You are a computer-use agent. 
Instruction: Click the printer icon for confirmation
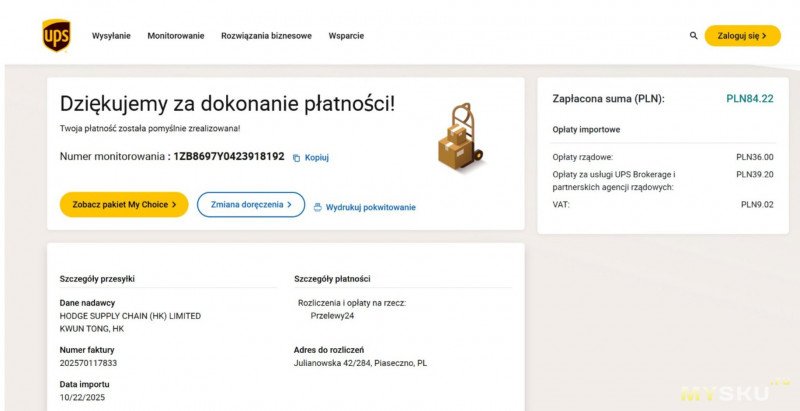[x=318, y=207]
